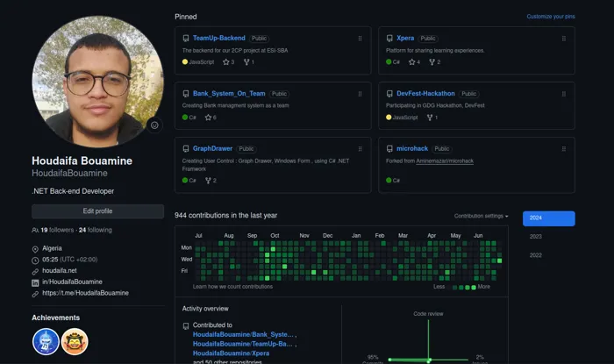Click the Achievements heading link
This screenshot has width=614, height=364.
point(55,318)
